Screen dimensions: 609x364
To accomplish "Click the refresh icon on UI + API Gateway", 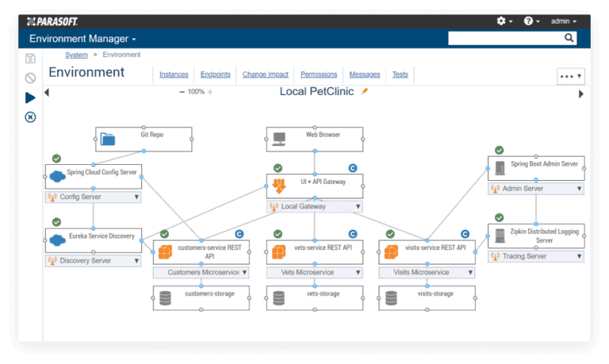I will pyautogui.click(x=353, y=167).
